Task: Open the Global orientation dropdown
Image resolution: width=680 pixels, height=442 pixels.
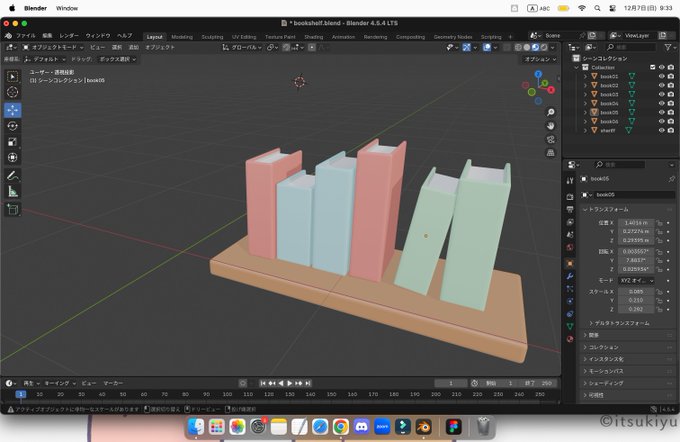Action: 242,47
